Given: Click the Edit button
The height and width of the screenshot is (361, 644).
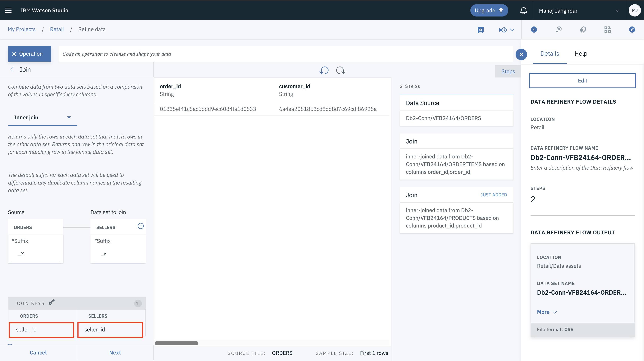Looking at the screenshot, I should pyautogui.click(x=582, y=81).
